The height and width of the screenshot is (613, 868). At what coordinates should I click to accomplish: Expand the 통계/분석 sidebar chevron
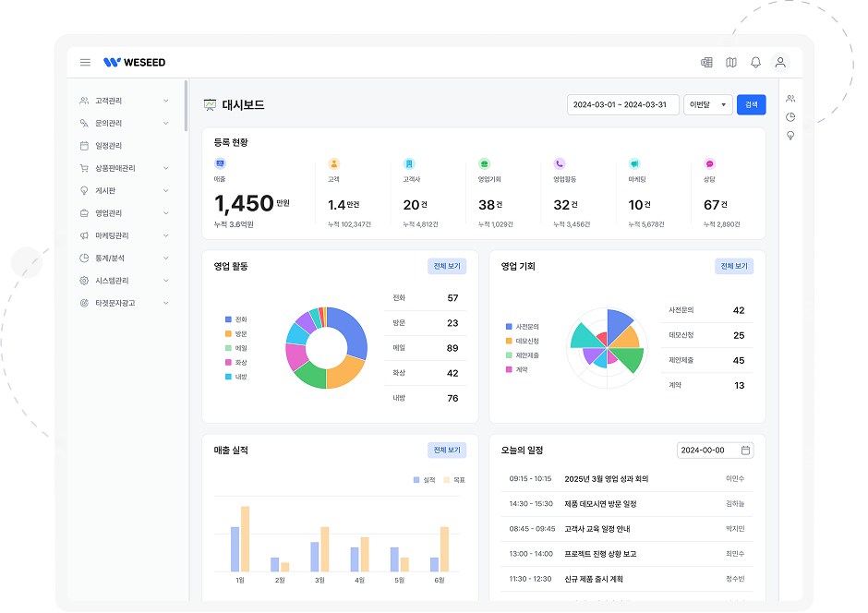[x=166, y=258]
